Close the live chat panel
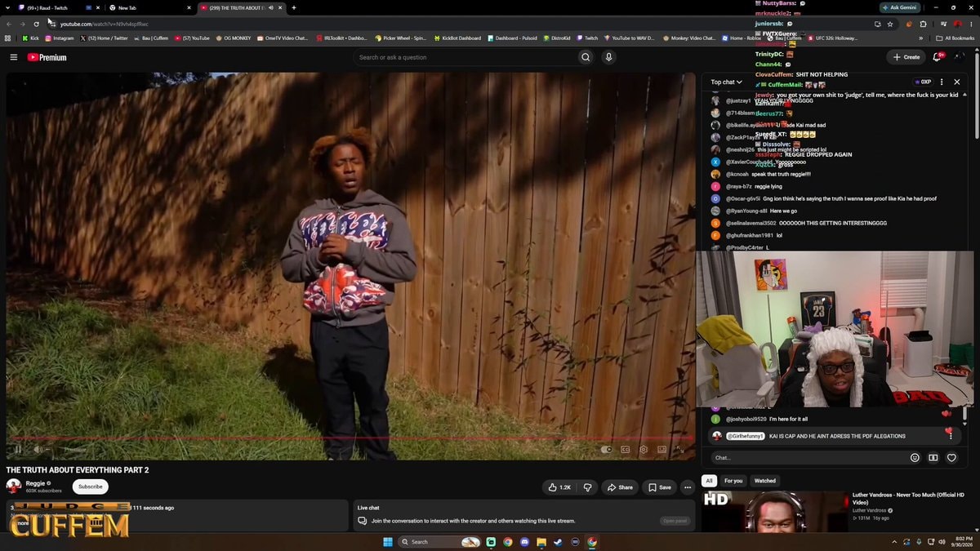The height and width of the screenshot is (551, 980). pos(957,82)
